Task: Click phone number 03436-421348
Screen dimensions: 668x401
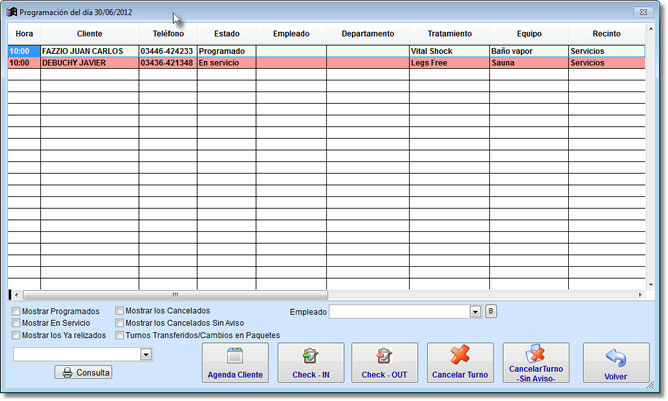Action: (x=168, y=63)
